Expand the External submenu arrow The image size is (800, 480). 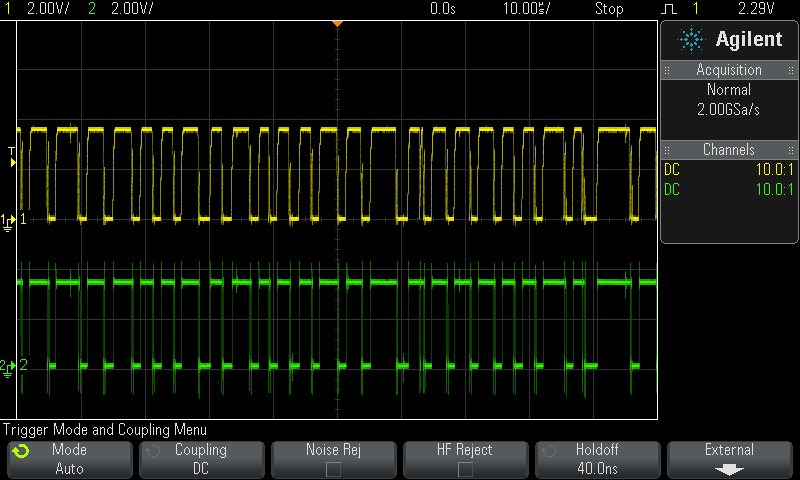point(729,468)
